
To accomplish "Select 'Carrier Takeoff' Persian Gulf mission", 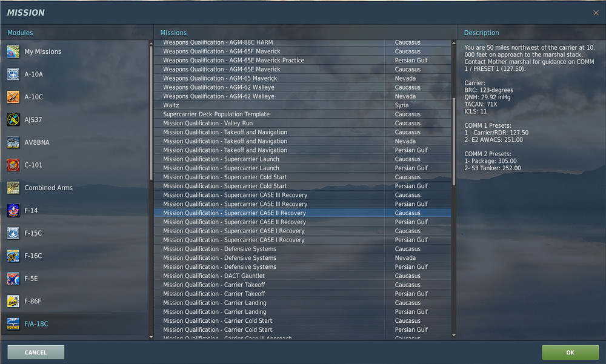I will (x=302, y=294).
